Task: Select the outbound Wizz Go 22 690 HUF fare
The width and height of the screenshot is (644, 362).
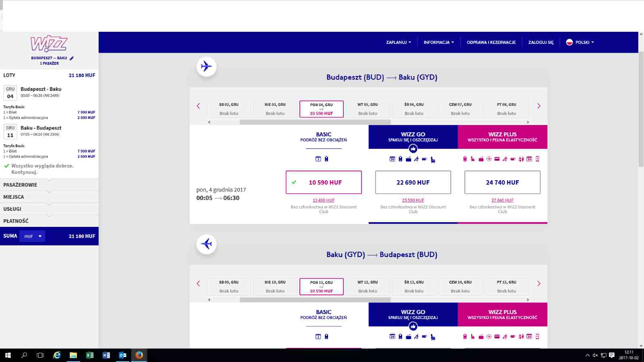Action: pos(413,182)
